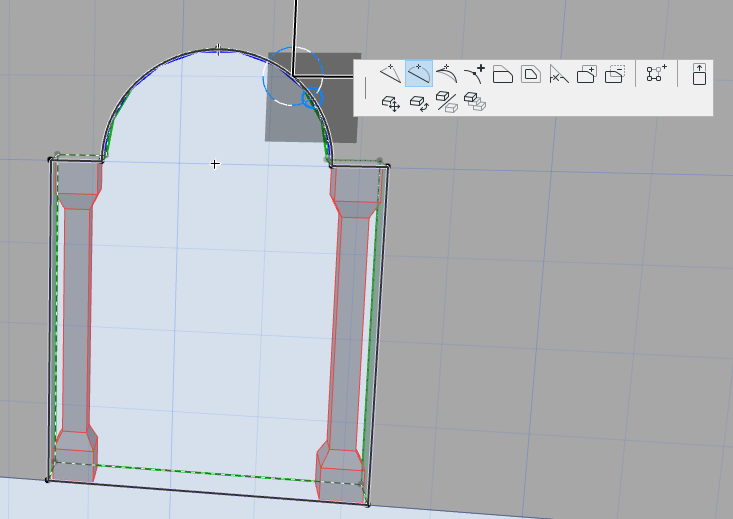The image size is (733, 519).
Task: Select the Insert new node pet palette icon
Action: click(392, 74)
